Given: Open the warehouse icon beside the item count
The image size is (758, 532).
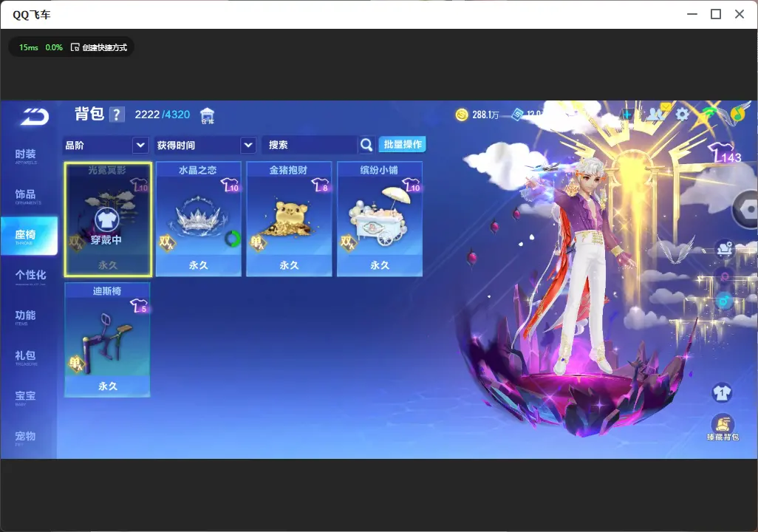Looking at the screenshot, I should click(x=207, y=115).
